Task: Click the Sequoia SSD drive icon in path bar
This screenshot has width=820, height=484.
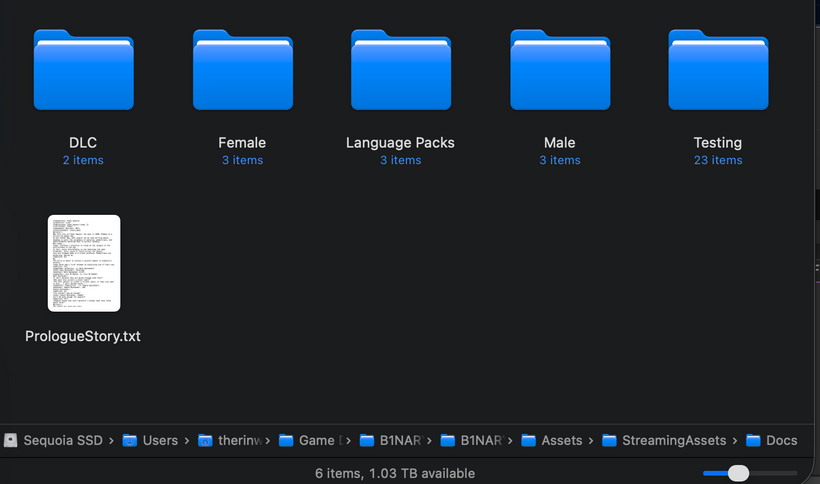Action: click(11, 440)
